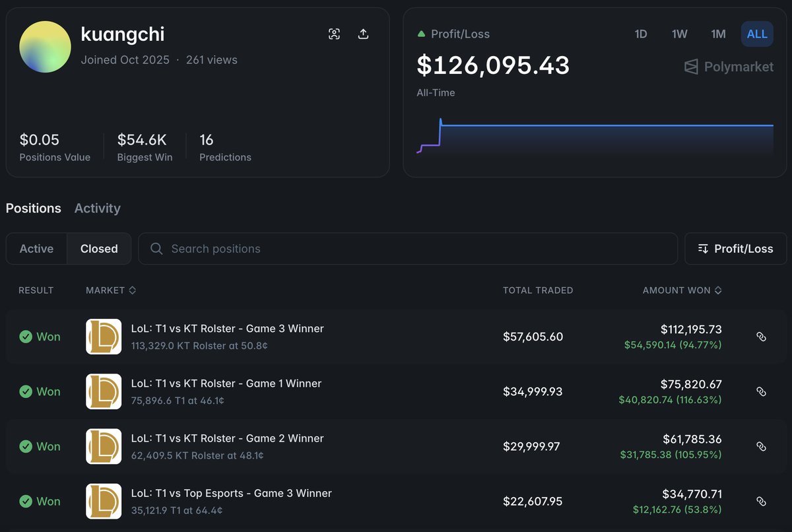Click the RESULT column header
Screen dimensions: 792x532
[x=36, y=290]
